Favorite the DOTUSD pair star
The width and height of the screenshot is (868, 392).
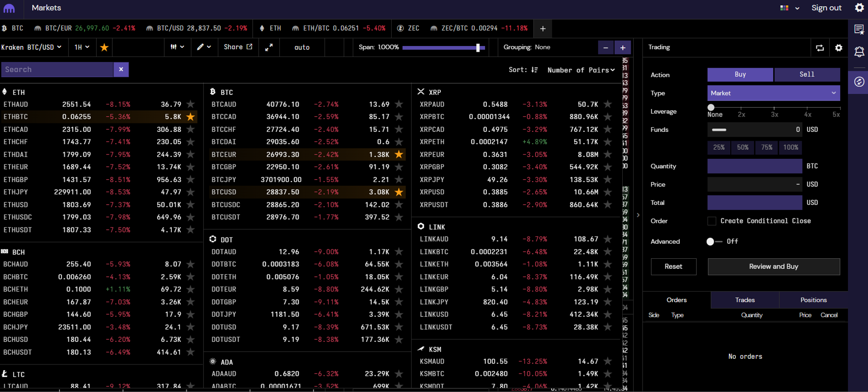coord(399,327)
